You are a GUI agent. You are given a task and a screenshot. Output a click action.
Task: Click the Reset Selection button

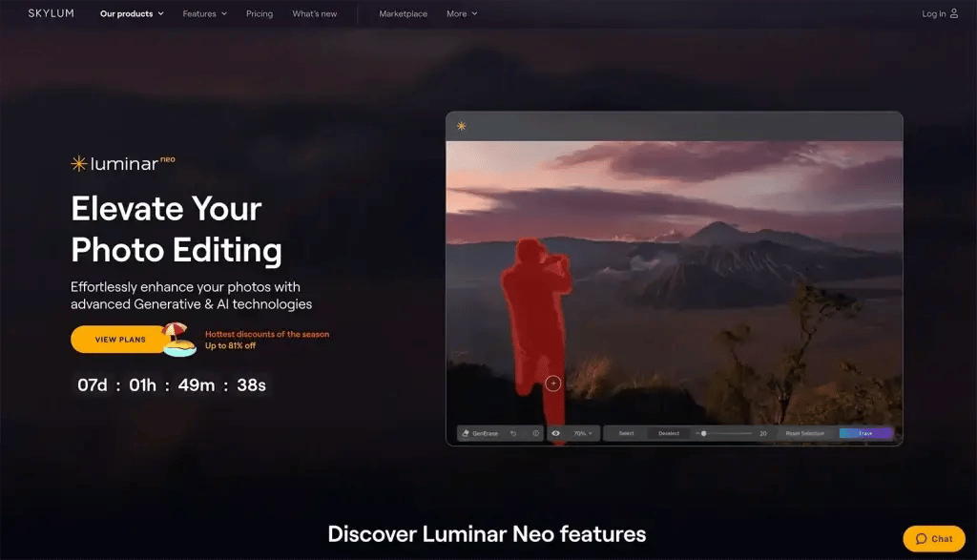(x=804, y=433)
